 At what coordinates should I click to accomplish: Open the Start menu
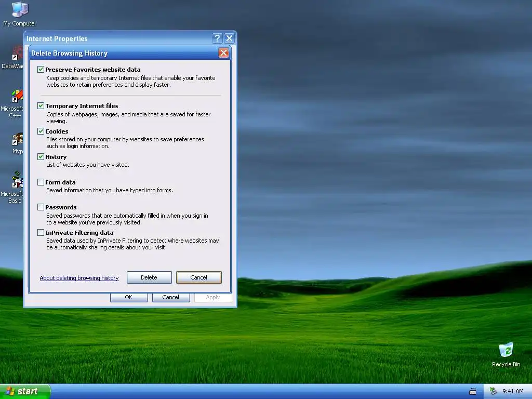coord(25,391)
